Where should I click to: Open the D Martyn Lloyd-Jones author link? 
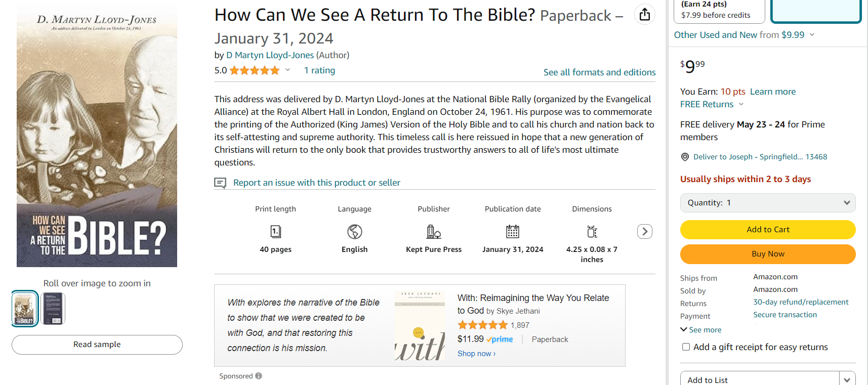[x=270, y=55]
